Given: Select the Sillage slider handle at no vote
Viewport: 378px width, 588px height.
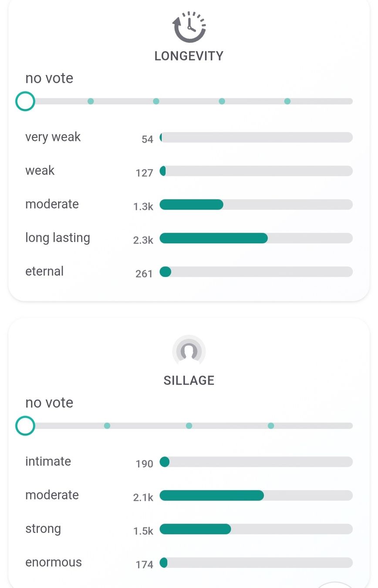Looking at the screenshot, I should [x=25, y=426].
